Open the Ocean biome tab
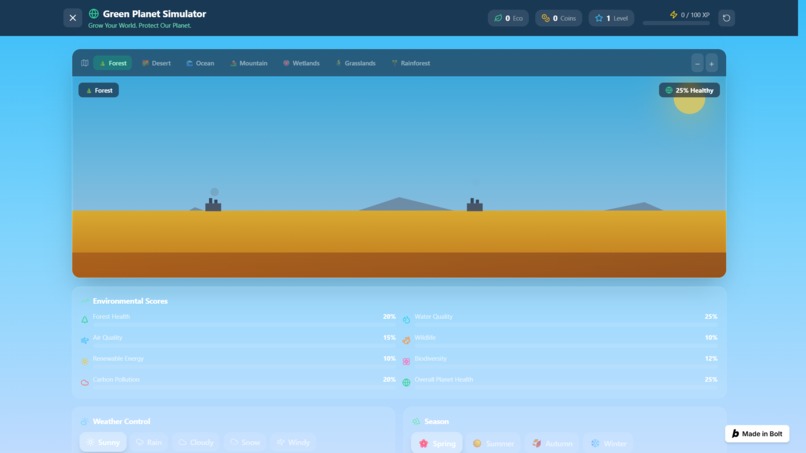The image size is (806, 453). tap(200, 63)
